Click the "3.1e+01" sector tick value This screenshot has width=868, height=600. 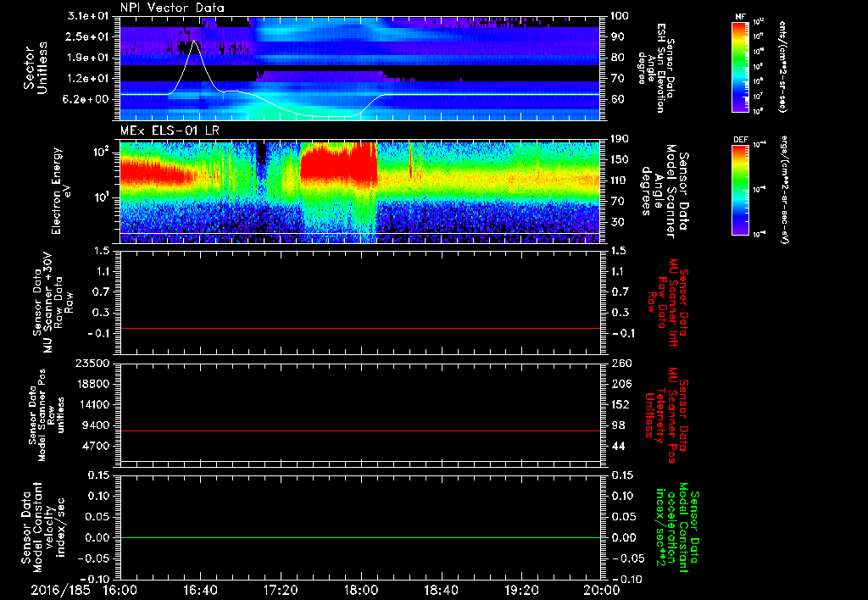point(86,16)
